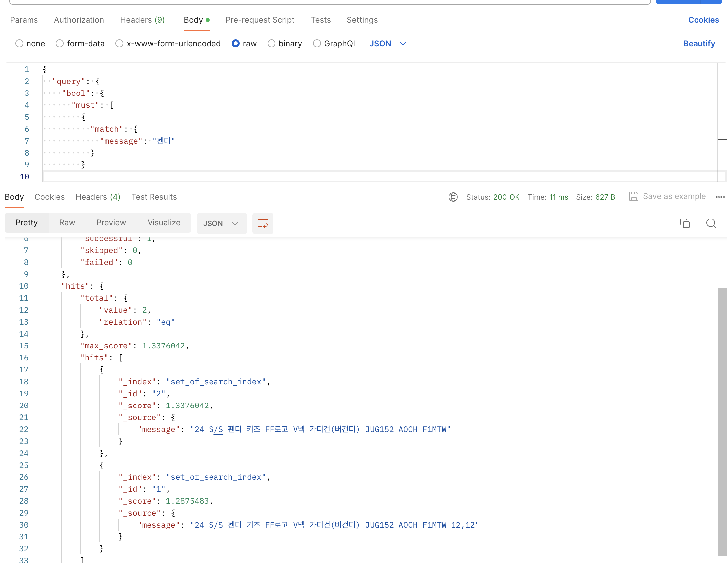Choose the binary body type option

(x=271, y=44)
